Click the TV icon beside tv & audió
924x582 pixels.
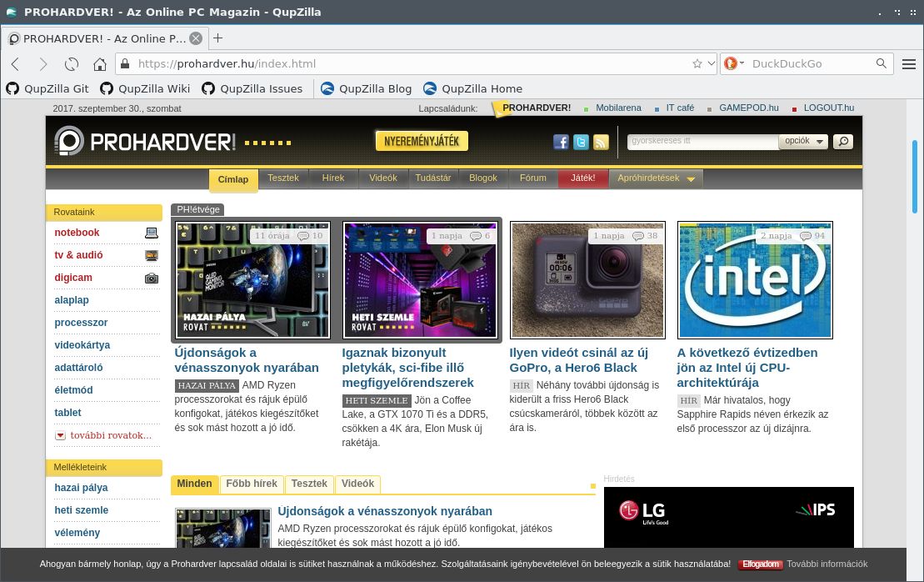click(152, 255)
